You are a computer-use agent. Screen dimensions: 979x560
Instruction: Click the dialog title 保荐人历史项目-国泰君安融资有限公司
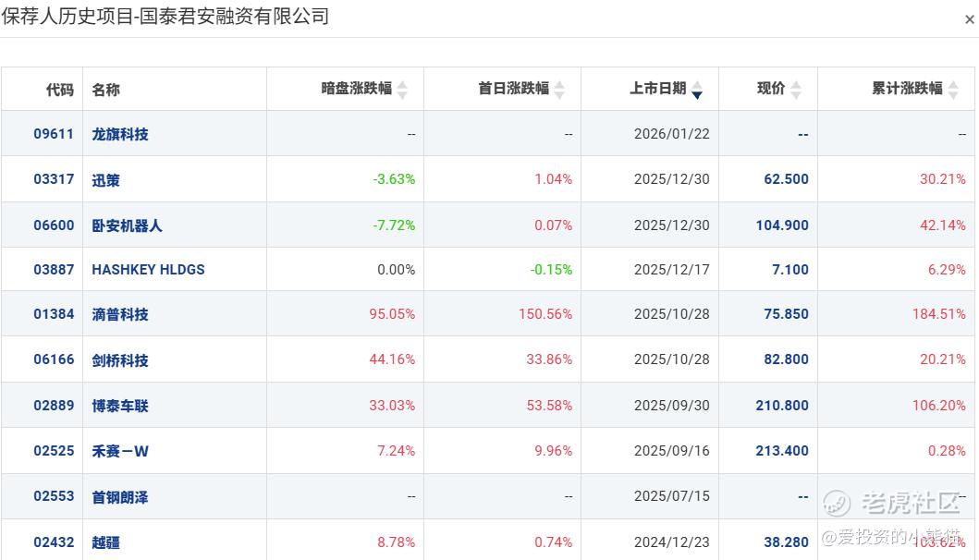click(x=165, y=17)
